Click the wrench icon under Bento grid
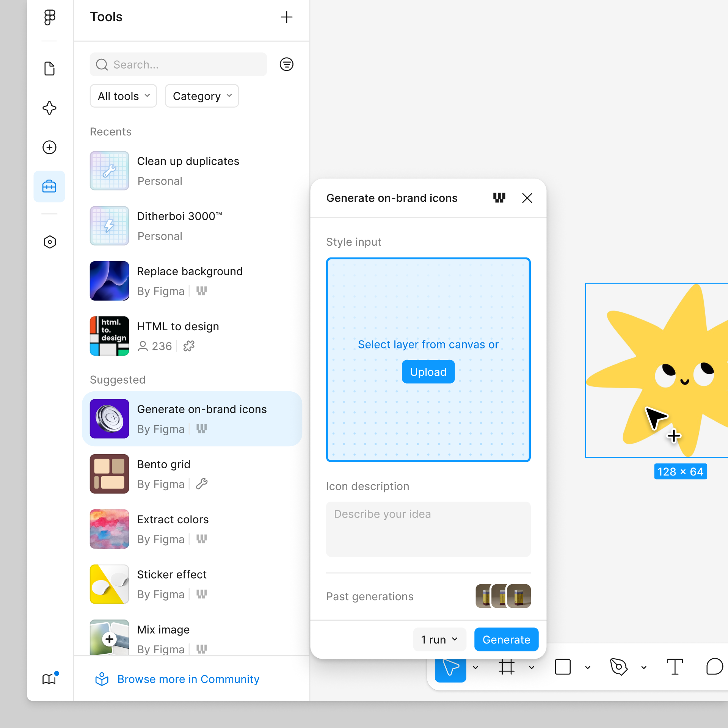Screen dimensions: 728x728 tap(202, 484)
